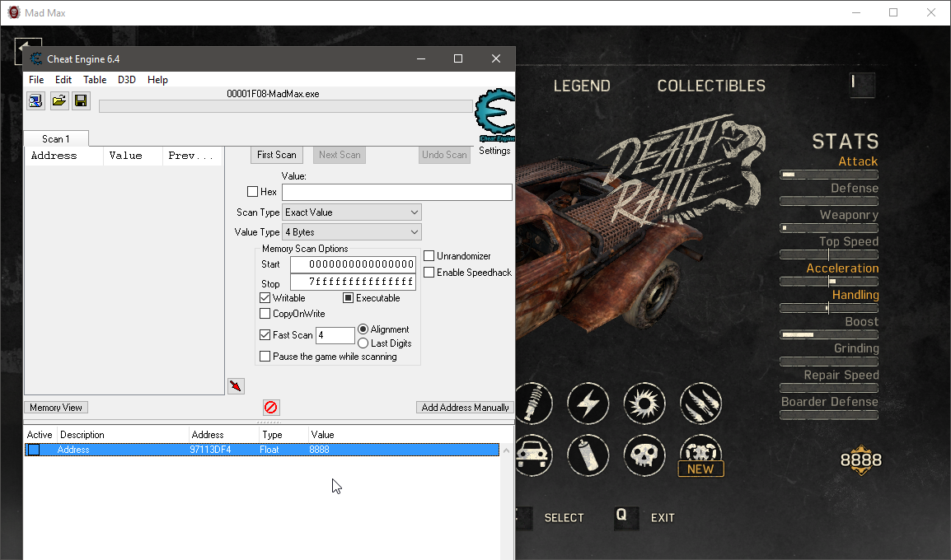
Task: Enable the CopyOnWrite checkbox
Action: pyautogui.click(x=265, y=313)
